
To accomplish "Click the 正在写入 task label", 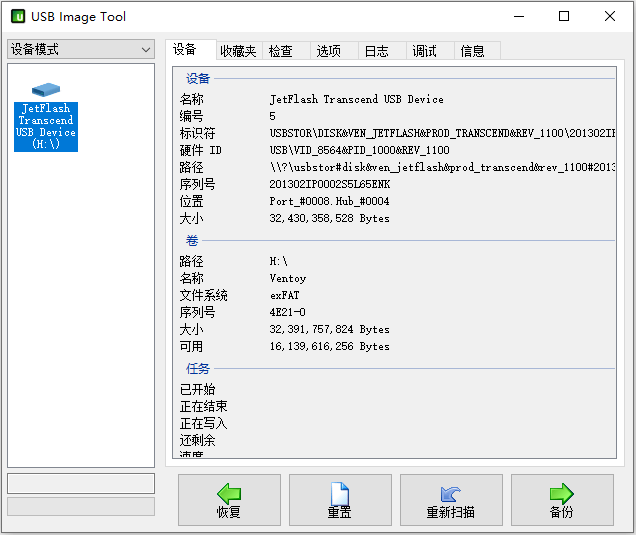I will 204,423.
